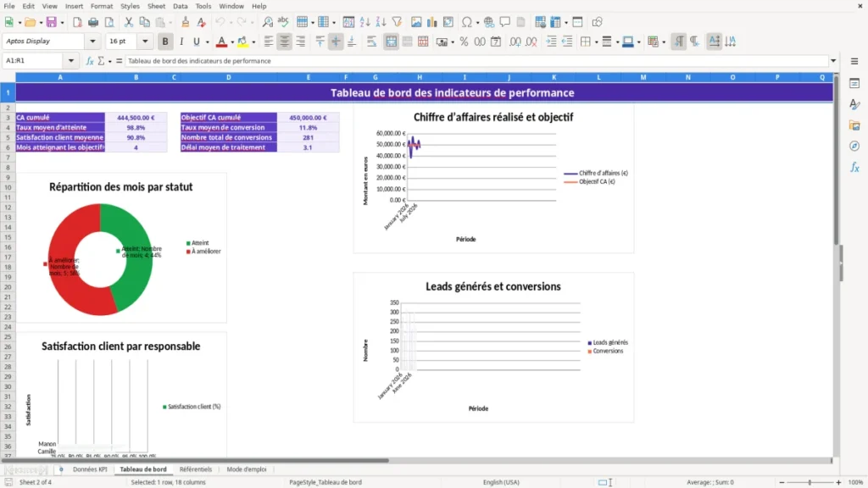Click the formula input line

(476, 61)
